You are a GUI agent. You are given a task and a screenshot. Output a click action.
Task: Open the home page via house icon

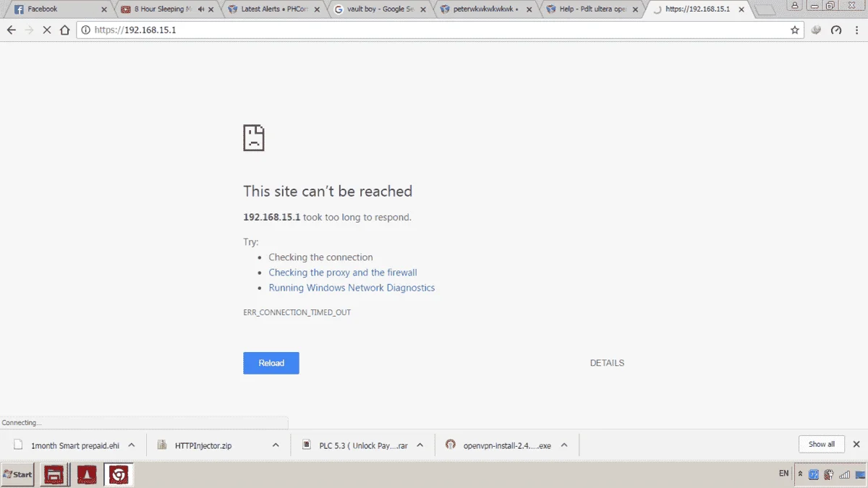point(65,30)
